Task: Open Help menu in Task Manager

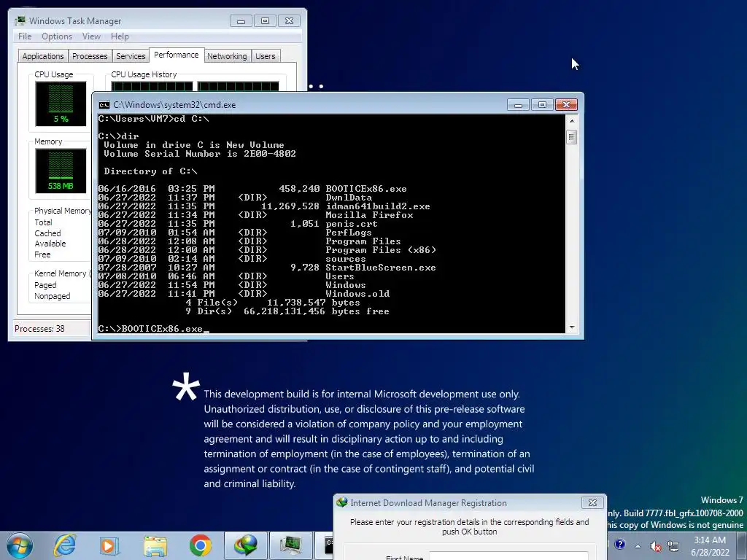Action: click(120, 36)
